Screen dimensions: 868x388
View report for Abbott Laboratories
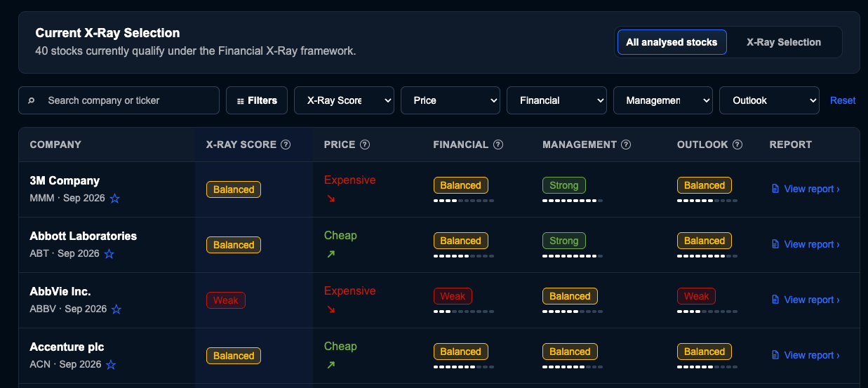click(x=806, y=244)
